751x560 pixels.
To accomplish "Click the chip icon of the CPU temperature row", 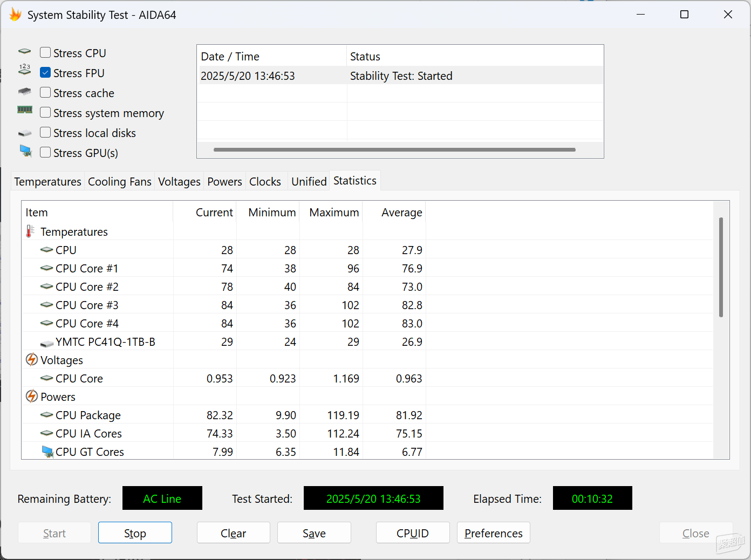I will [47, 250].
